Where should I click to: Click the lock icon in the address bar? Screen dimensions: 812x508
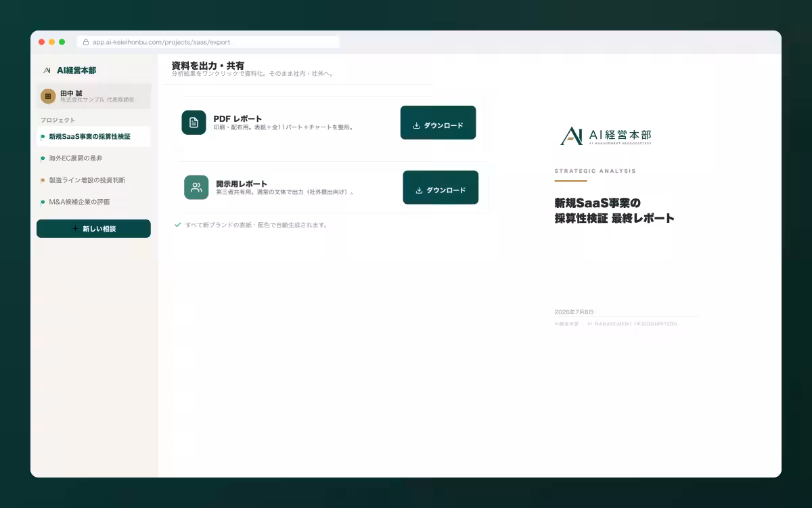[x=86, y=42]
